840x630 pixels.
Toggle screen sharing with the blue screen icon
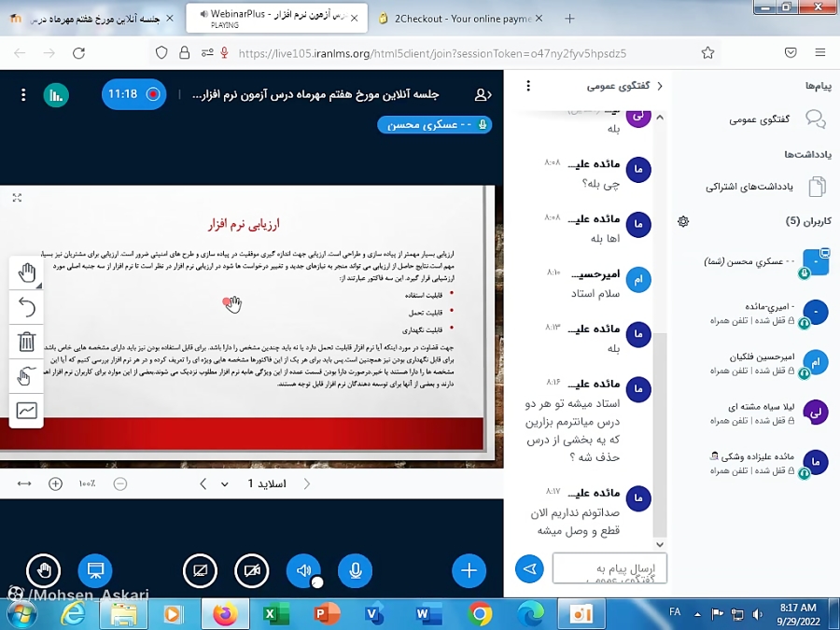coord(96,570)
